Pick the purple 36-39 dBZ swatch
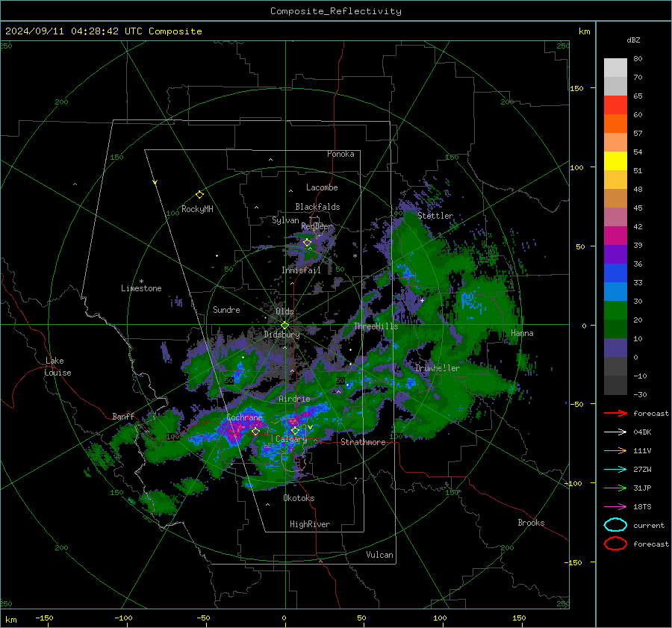Image resolution: width=672 pixels, height=628 pixels. click(x=615, y=254)
